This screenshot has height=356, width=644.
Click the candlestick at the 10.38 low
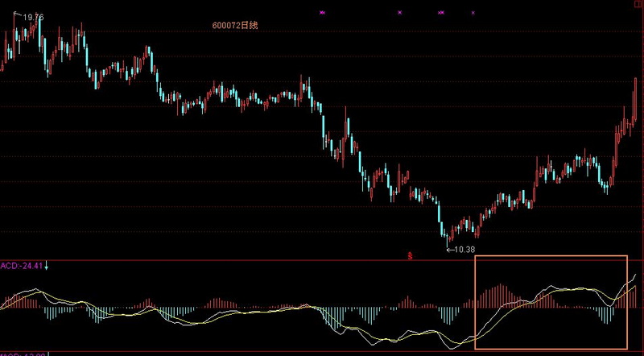[x=448, y=236]
